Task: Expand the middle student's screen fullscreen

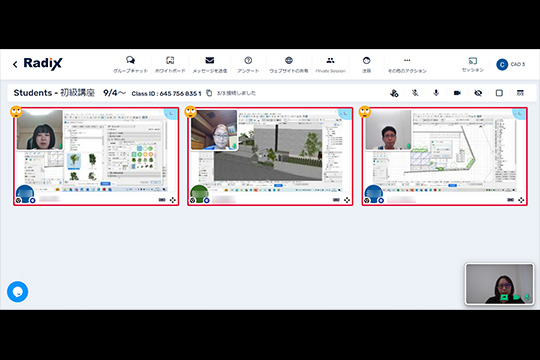Action: [347, 200]
